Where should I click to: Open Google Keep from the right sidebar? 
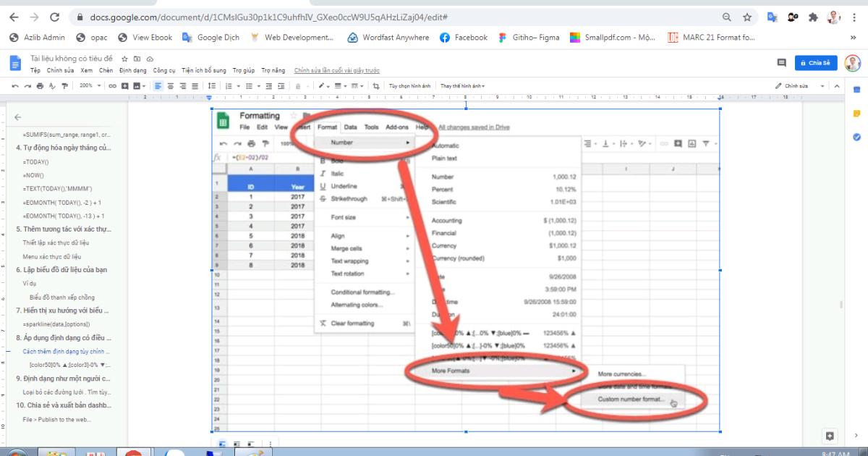click(857, 113)
